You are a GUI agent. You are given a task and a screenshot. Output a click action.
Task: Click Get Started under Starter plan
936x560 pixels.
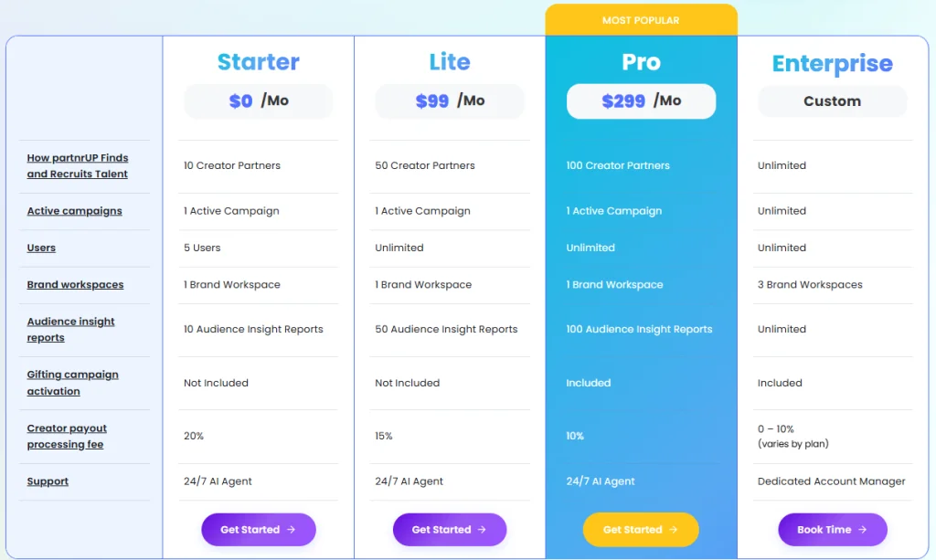pos(258,530)
